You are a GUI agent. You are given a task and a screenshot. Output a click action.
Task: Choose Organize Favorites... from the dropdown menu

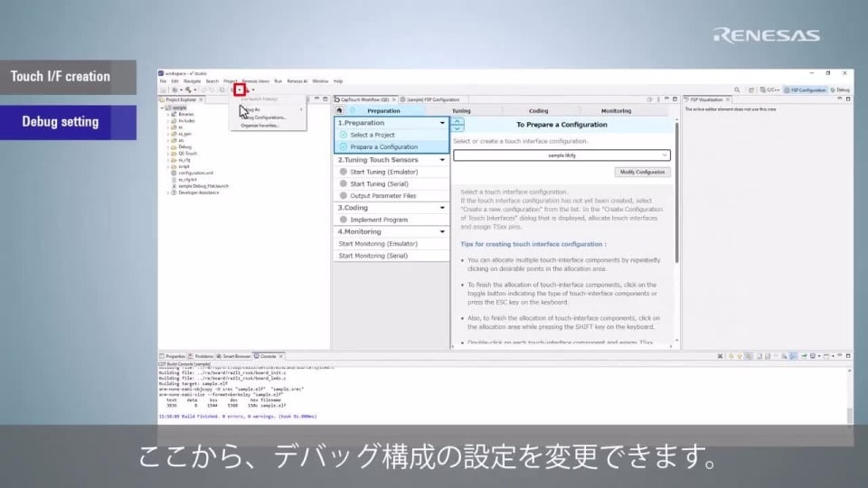point(259,126)
